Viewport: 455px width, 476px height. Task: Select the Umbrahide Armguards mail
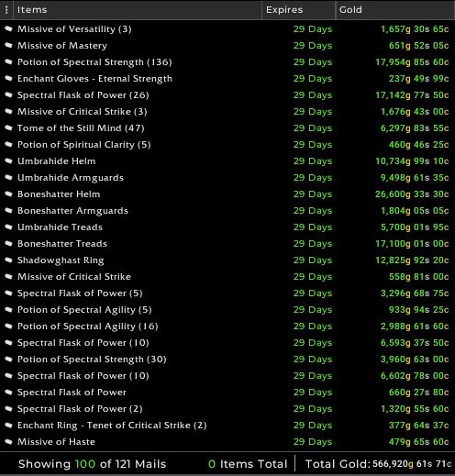coord(227,177)
